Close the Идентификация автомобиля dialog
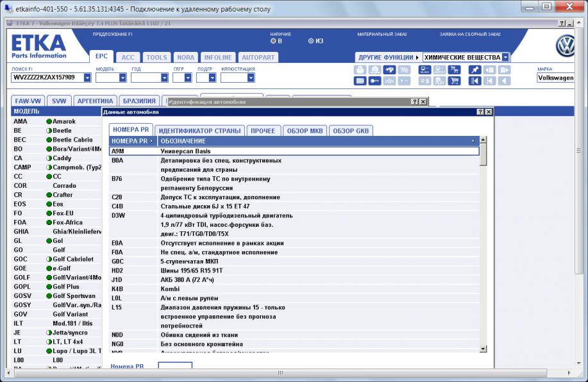The image size is (588, 382). click(423, 102)
